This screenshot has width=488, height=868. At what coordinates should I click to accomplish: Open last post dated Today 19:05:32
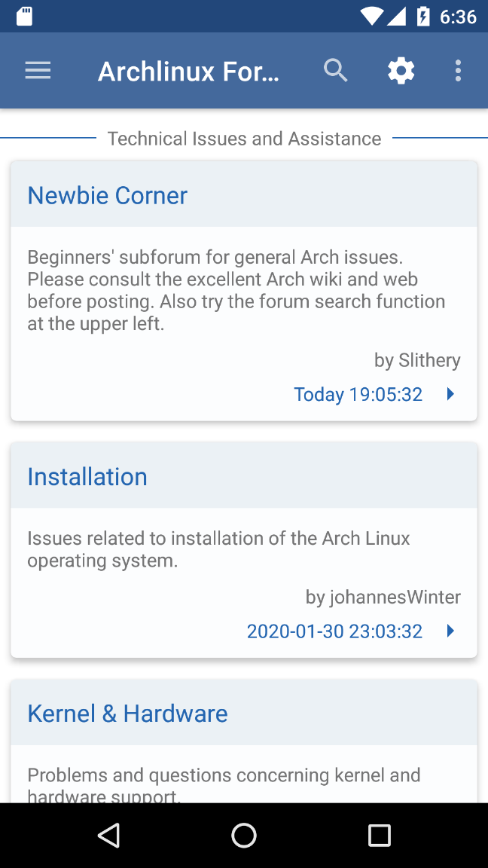[x=358, y=394]
